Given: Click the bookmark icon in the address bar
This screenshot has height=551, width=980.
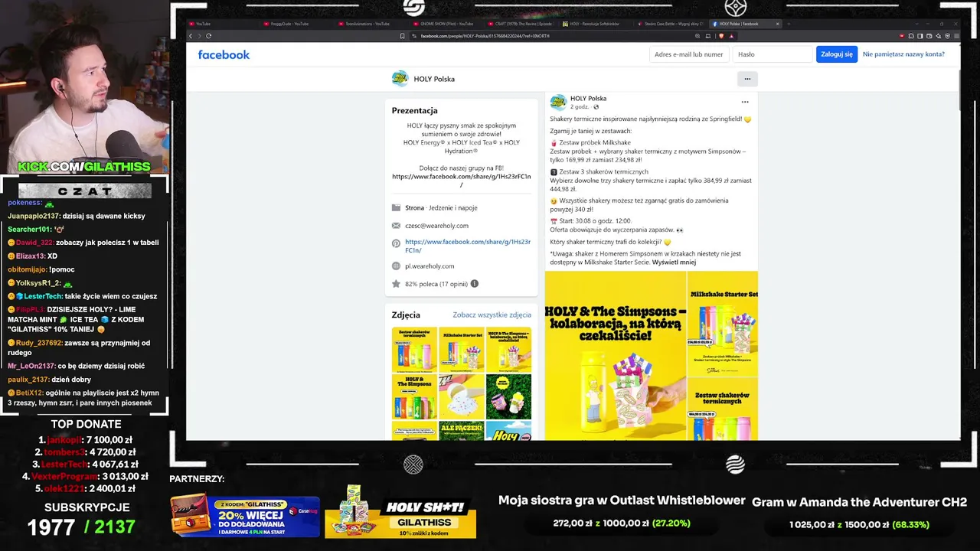Looking at the screenshot, I should pyautogui.click(x=403, y=36).
